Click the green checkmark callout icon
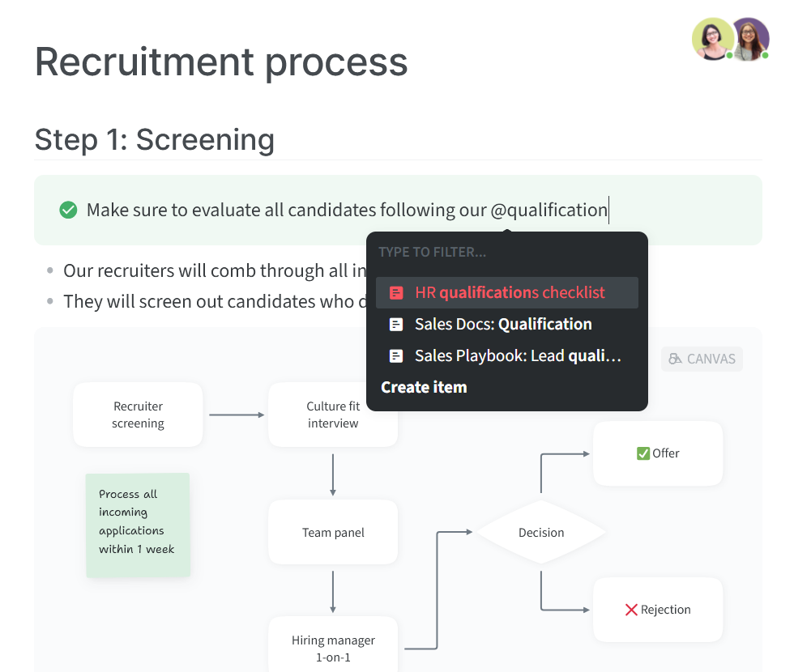The width and height of the screenshot is (794, 672). [x=68, y=210]
